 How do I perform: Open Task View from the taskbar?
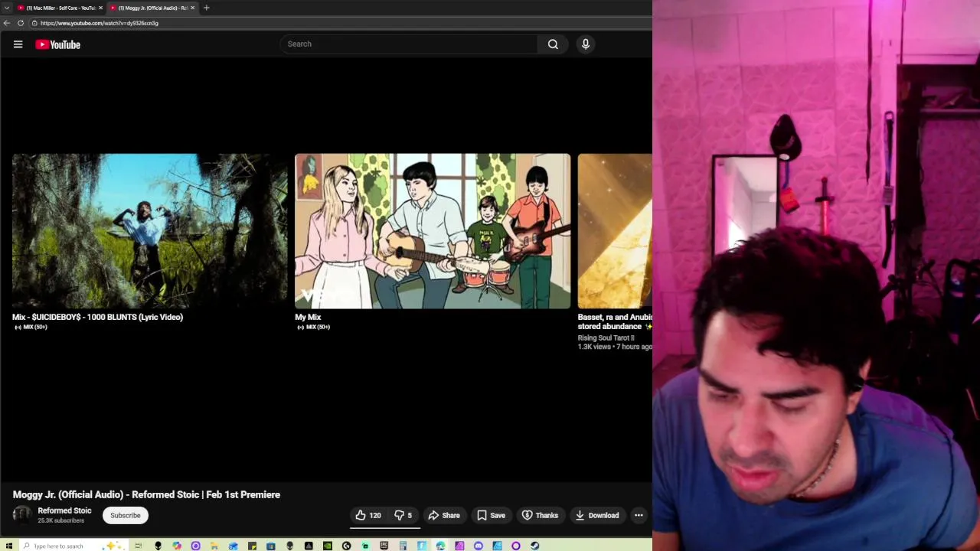tap(138, 546)
